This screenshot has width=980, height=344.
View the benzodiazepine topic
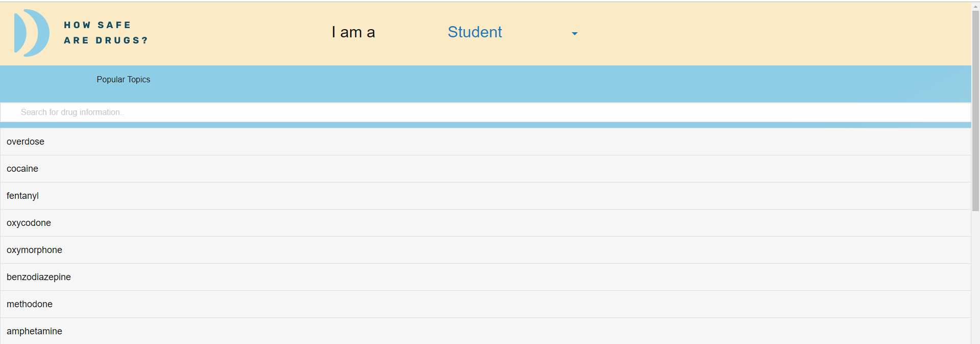click(x=39, y=277)
